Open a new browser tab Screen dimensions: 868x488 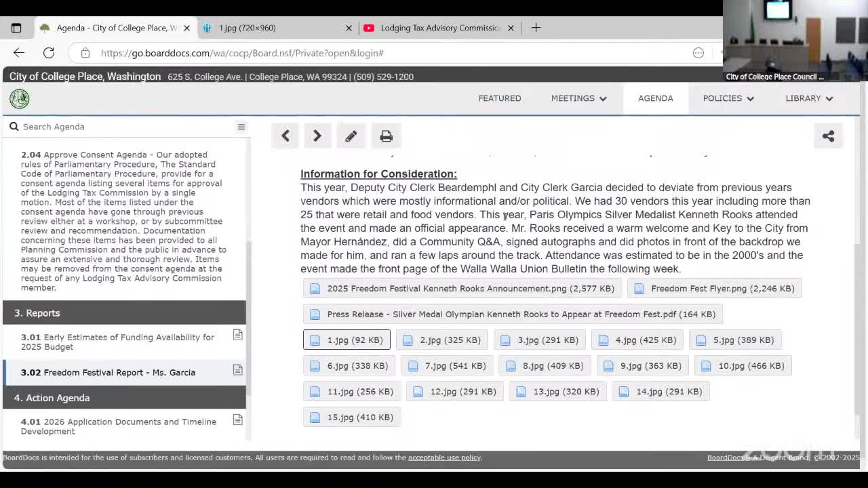click(x=536, y=28)
